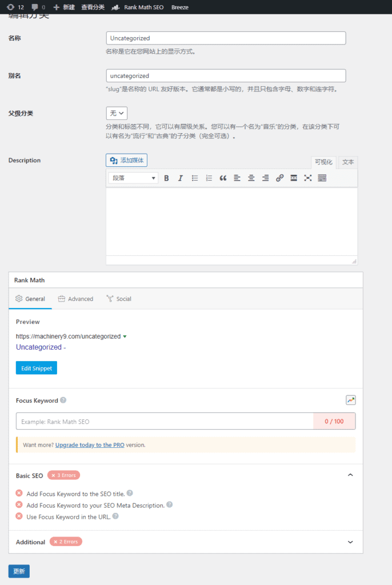Open help for SEO title keyword test
Image resolution: width=392 pixels, height=585 pixels.
[130, 493]
